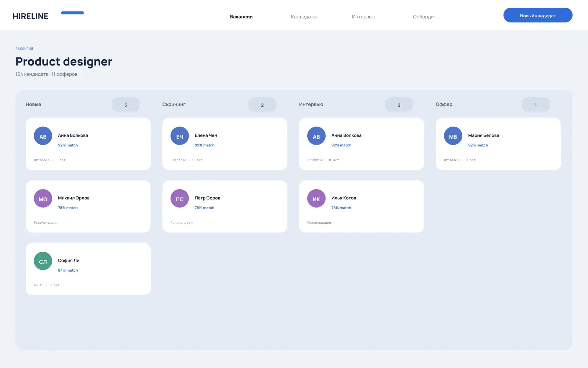588x368 pixels.
Task: Click the ВАКАНСИЯ breadcrumb label
Action: point(24,49)
